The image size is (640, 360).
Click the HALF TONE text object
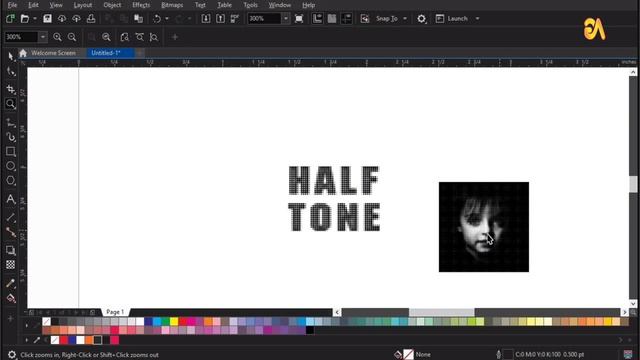tap(334, 198)
